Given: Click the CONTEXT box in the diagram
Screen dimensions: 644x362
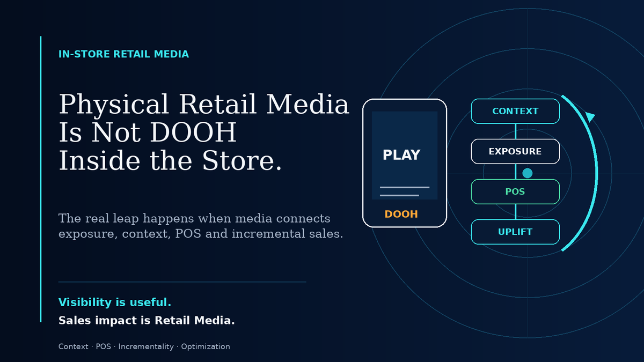Looking at the screenshot, I should [x=515, y=111].
